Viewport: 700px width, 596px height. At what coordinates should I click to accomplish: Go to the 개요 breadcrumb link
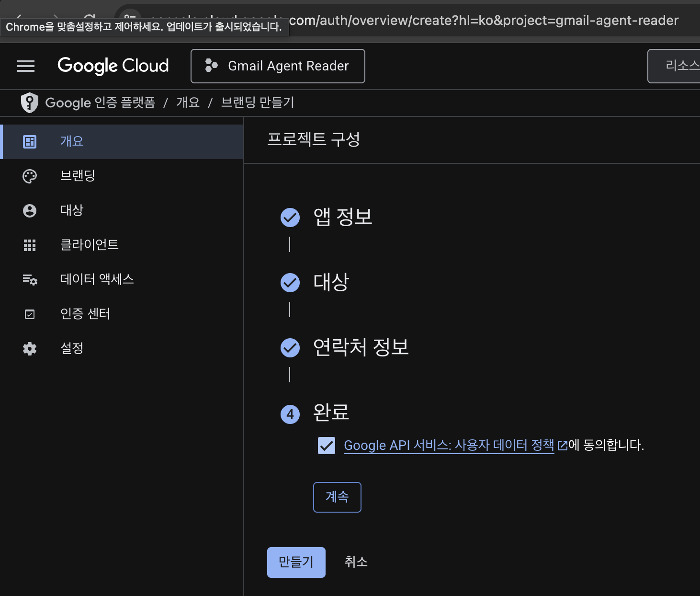[188, 103]
